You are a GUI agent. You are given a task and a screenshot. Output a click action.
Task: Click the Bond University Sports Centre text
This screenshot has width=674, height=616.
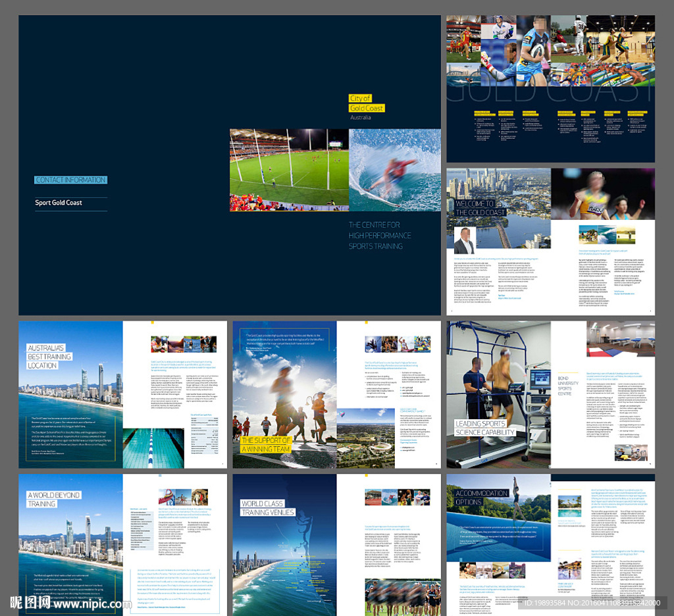point(568,386)
